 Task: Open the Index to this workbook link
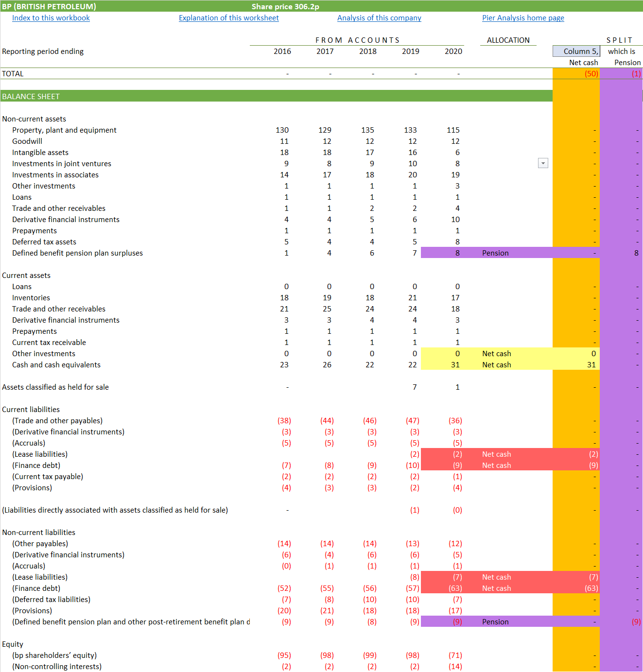pos(51,18)
